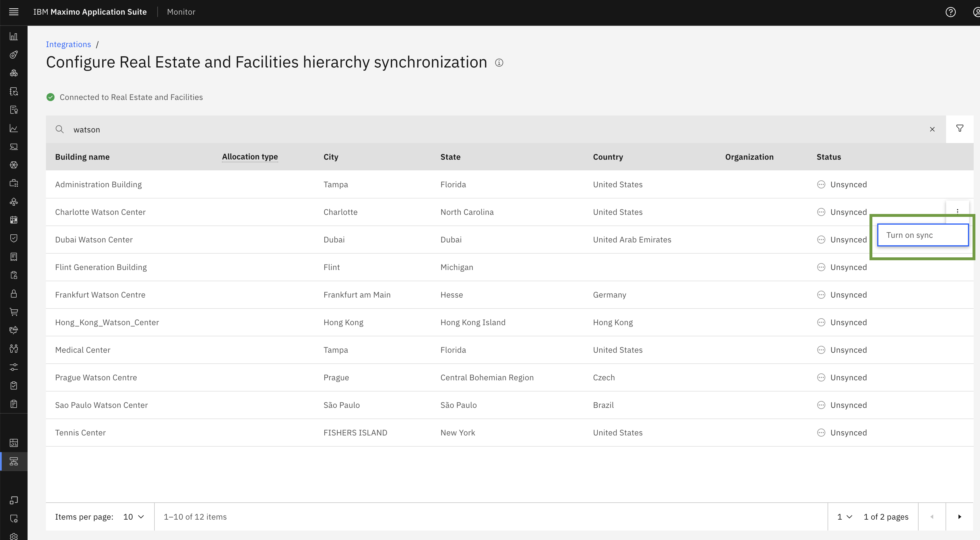Open the bar chart sidebar icon
980x540 pixels.
(x=14, y=36)
